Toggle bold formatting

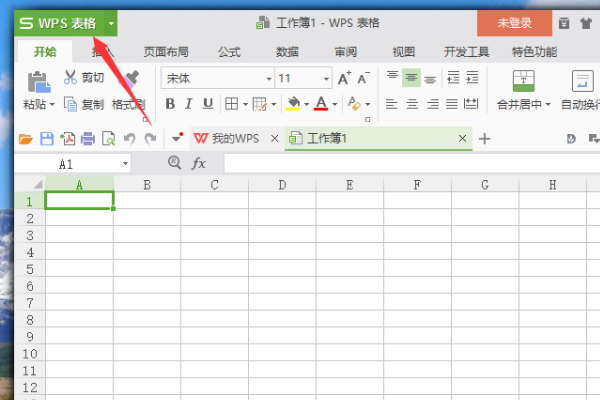coord(170,104)
